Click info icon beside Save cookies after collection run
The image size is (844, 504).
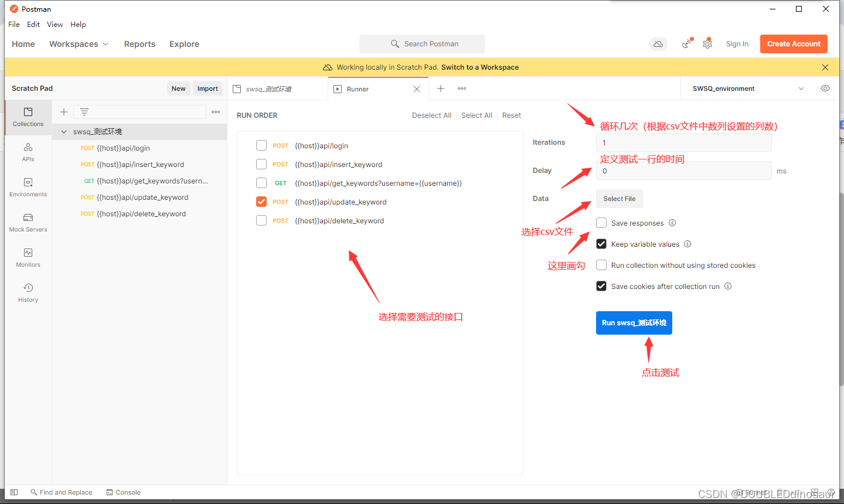click(728, 286)
